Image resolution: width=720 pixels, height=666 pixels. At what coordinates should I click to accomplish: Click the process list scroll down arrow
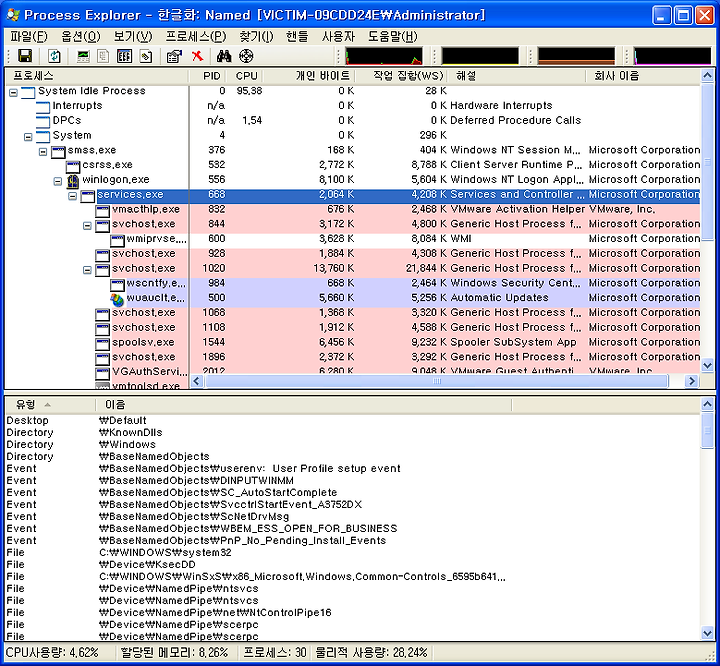707,366
